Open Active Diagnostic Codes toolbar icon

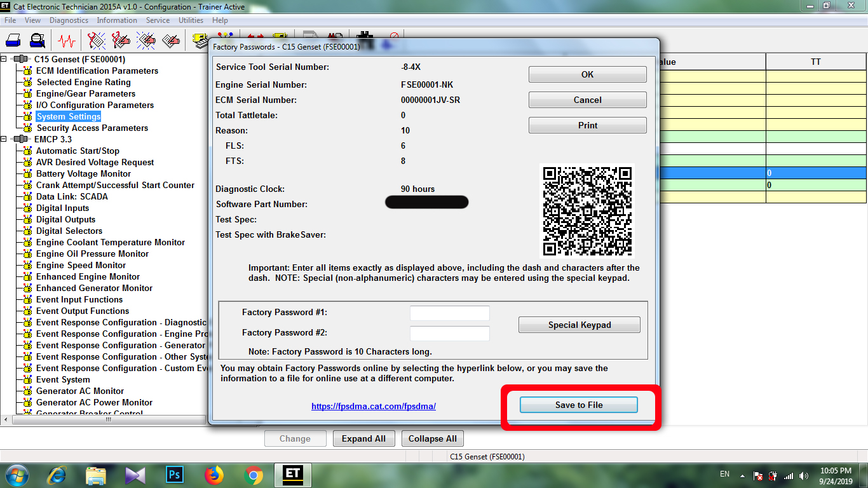click(97, 41)
